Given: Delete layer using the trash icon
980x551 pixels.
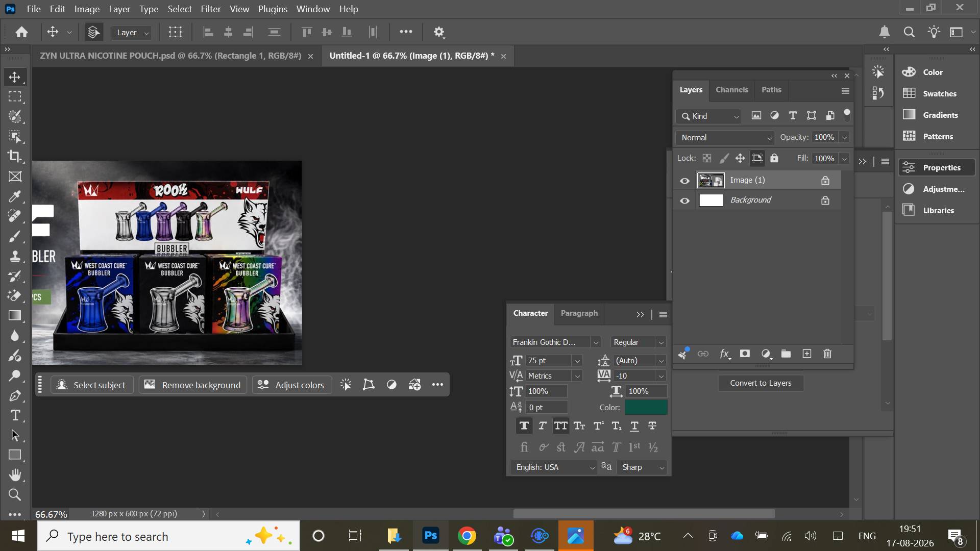Looking at the screenshot, I should click(827, 354).
